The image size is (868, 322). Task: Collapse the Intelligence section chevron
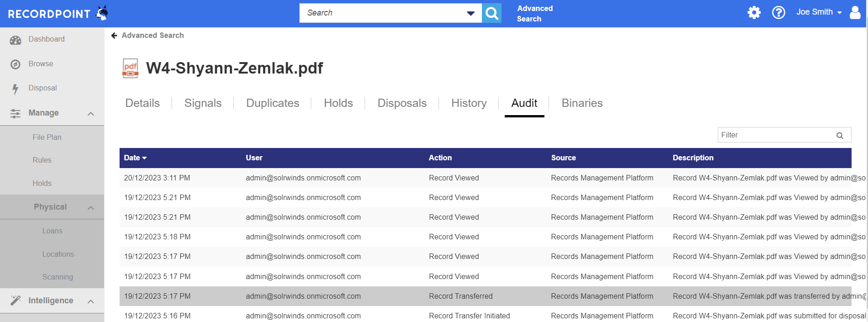click(x=91, y=301)
